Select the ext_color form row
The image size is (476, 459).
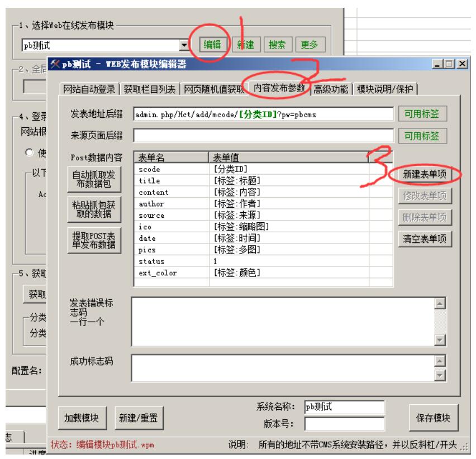click(263, 272)
